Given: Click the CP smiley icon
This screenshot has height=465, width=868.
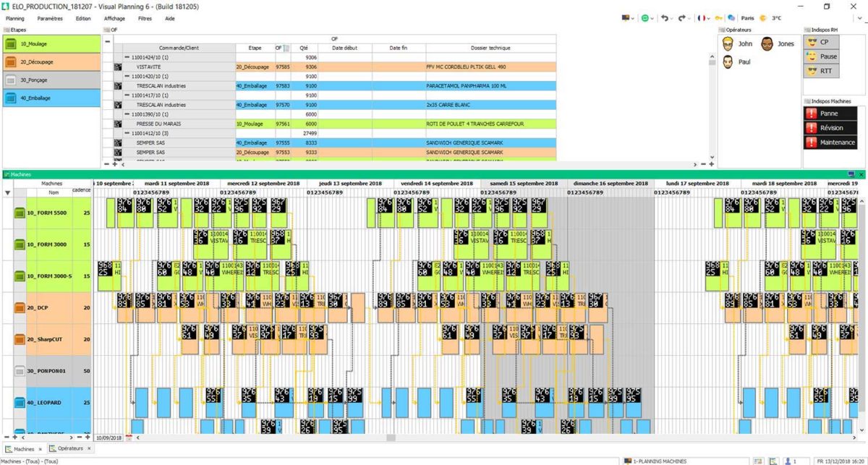Looking at the screenshot, I should (811, 42).
